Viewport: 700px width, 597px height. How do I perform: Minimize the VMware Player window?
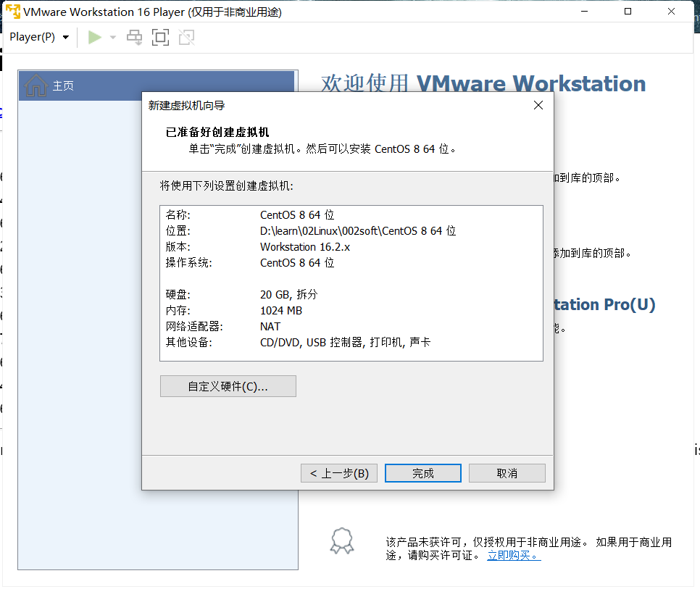(x=584, y=11)
